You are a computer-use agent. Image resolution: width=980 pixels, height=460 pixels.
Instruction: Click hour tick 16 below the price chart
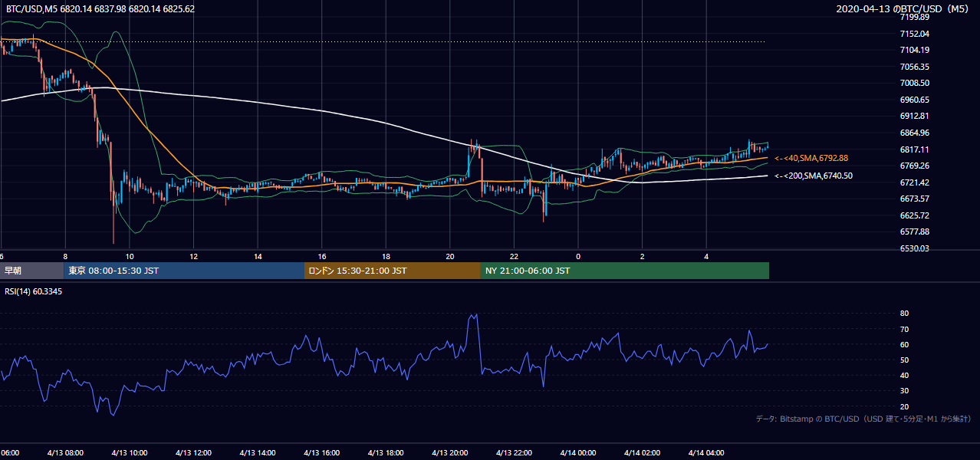coord(322,257)
